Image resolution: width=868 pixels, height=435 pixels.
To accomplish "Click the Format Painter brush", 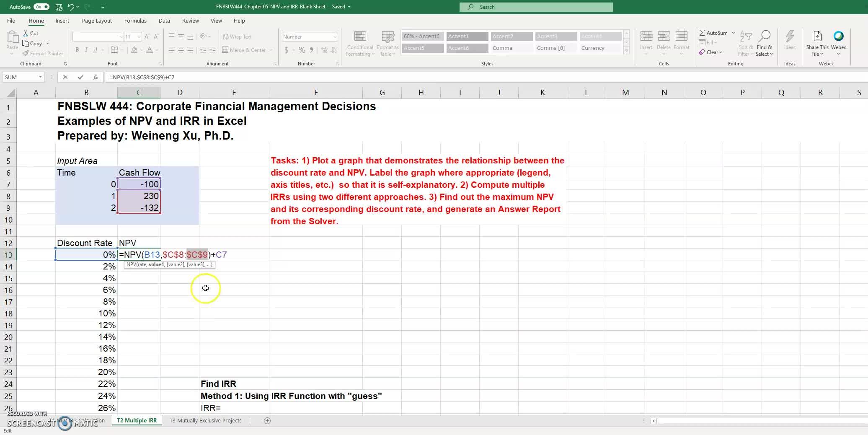I will click(26, 53).
